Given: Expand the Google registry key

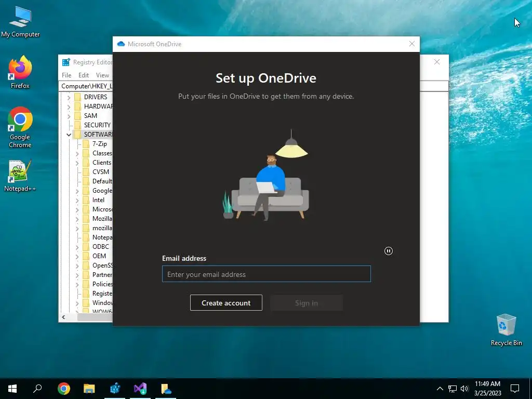Looking at the screenshot, I should click(x=77, y=191).
